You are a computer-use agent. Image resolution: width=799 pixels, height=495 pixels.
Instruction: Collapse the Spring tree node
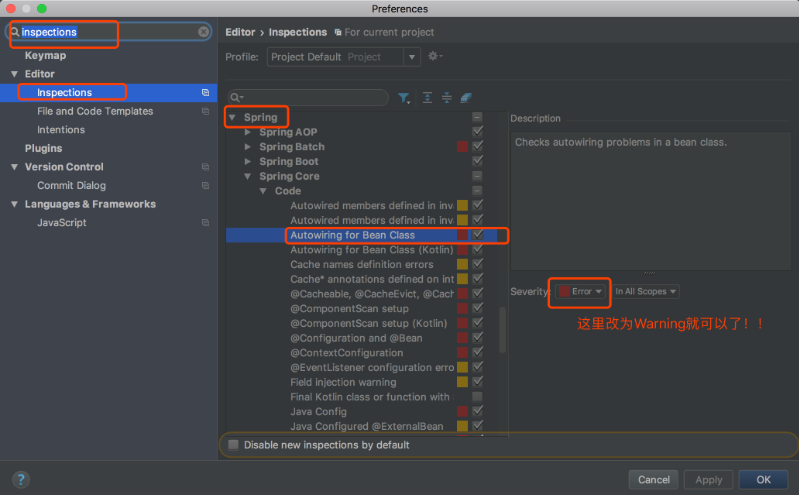(x=232, y=118)
